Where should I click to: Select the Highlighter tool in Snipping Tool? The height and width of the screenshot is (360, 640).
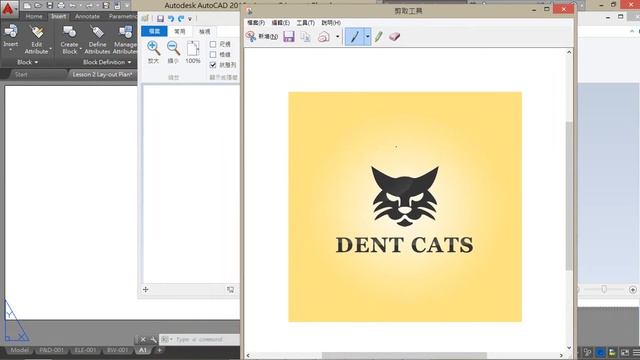click(378, 37)
